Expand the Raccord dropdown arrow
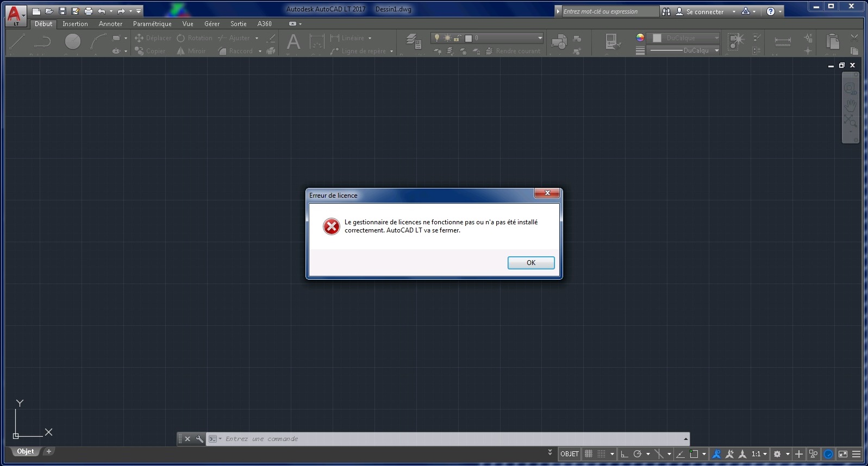This screenshot has height=466, width=868. pos(260,51)
